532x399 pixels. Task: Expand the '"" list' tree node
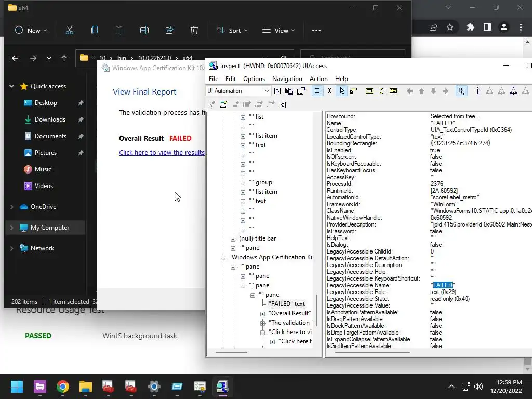coord(243,117)
